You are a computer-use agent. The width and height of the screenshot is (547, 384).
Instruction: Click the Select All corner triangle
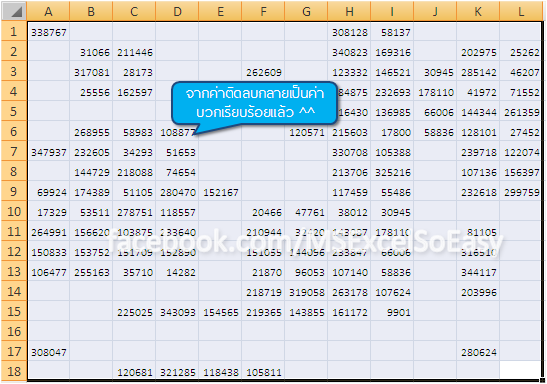(x=14, y=12)
